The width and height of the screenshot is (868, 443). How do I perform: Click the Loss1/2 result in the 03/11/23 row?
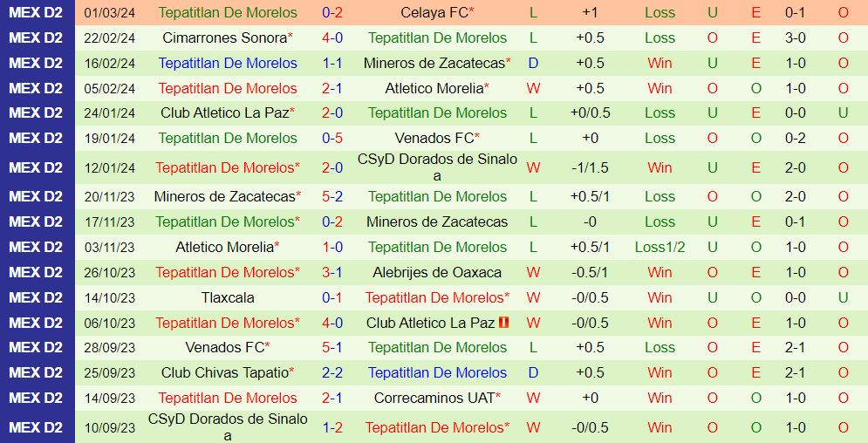click(660, 247)
